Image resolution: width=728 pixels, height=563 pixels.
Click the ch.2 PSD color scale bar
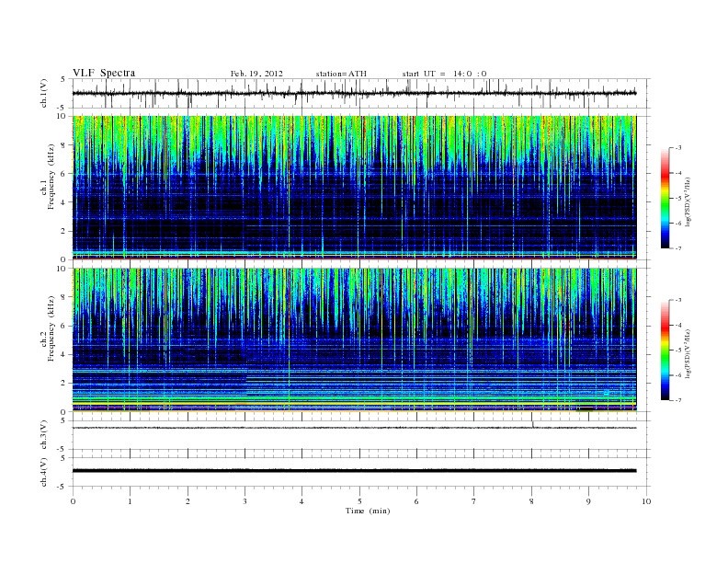coord(665,350)
